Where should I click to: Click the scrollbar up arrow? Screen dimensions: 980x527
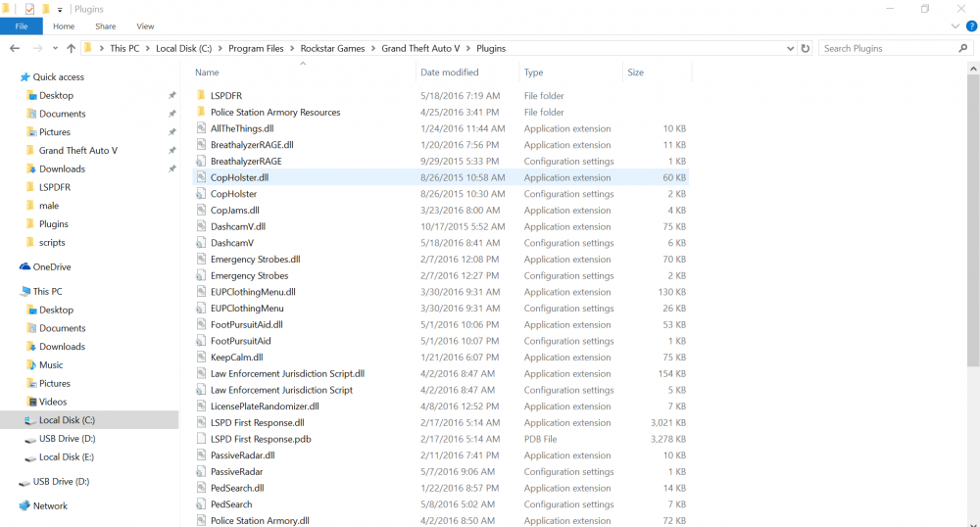click(973, 68)
